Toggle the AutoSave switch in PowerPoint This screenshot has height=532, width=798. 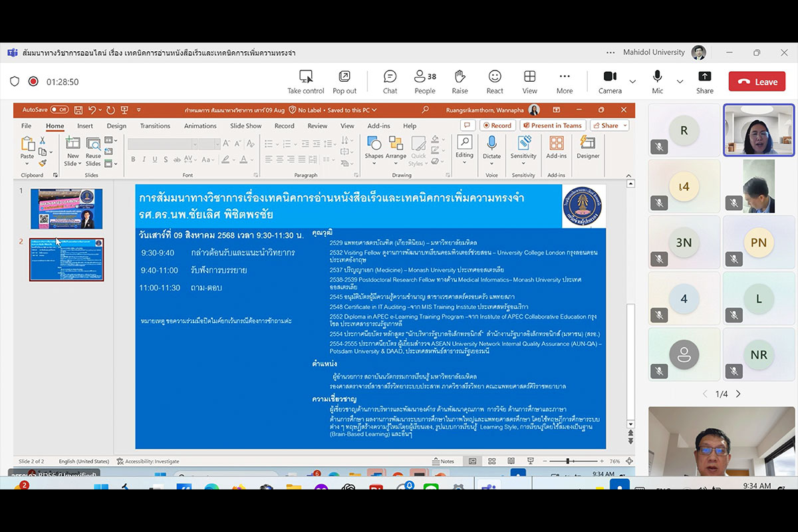pos(59,110)
